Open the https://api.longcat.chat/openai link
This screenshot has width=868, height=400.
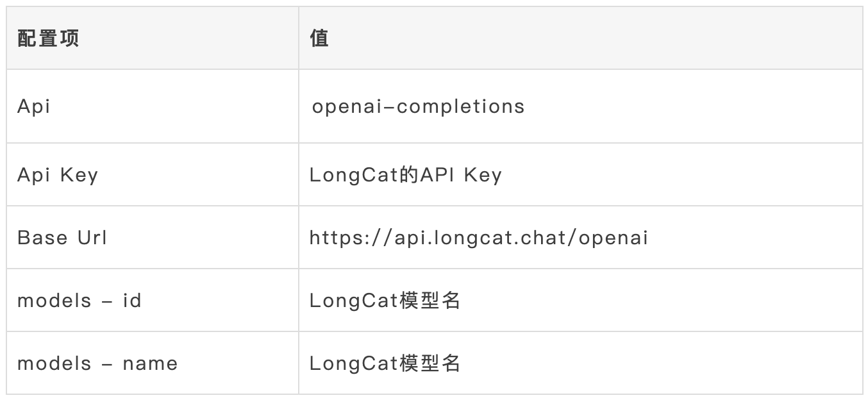pos(478,237)
